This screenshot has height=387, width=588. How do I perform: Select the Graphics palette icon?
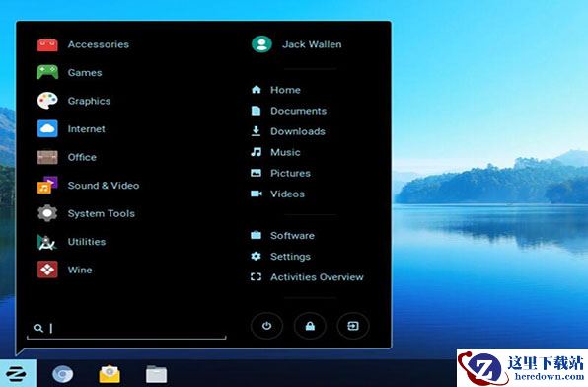[x=47, y=101]
